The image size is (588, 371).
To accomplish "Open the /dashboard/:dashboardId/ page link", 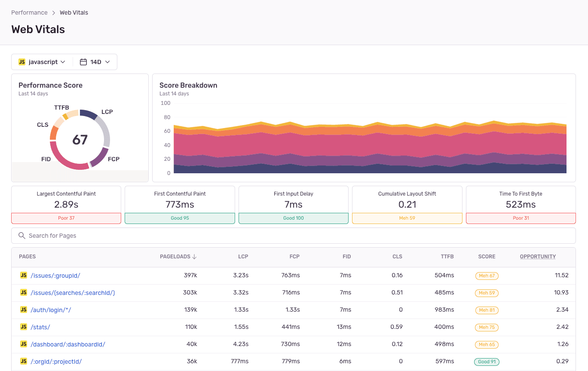I will point(68,344).
